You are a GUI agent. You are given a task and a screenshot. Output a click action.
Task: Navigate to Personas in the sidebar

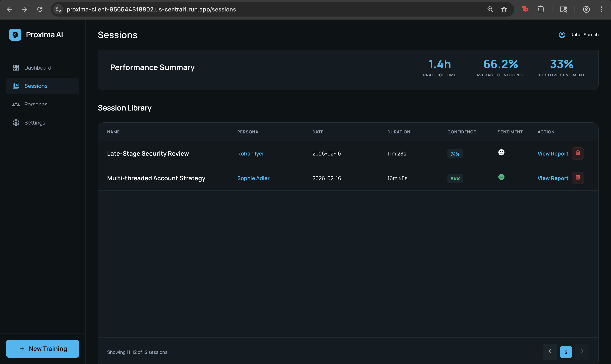pyautogui.click(x=36, y=105)
